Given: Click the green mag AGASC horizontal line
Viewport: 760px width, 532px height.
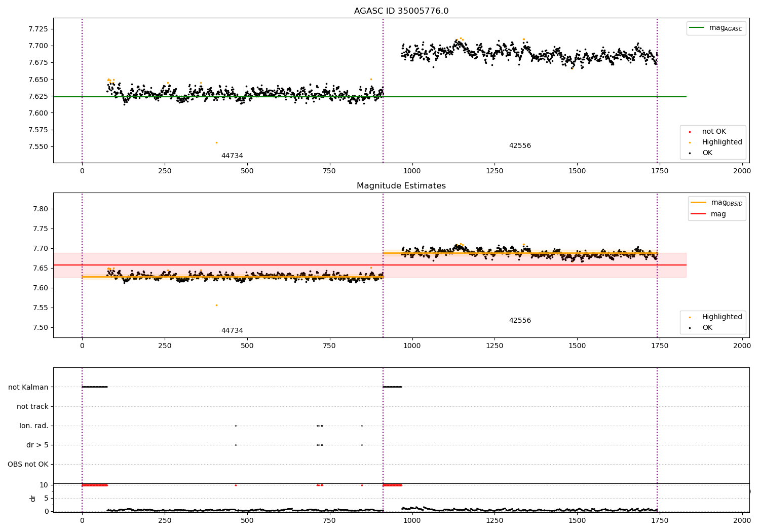Looking at the screenshot, I should (x=370, y=97).
